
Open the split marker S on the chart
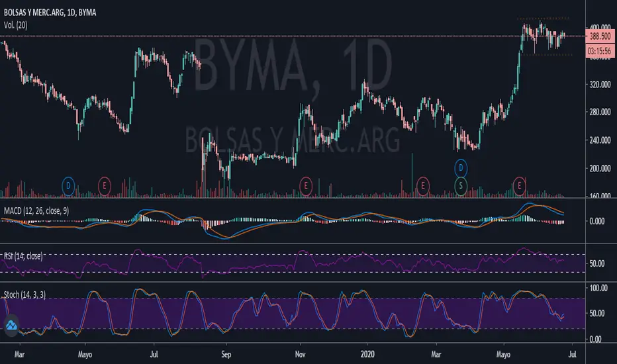461,186
